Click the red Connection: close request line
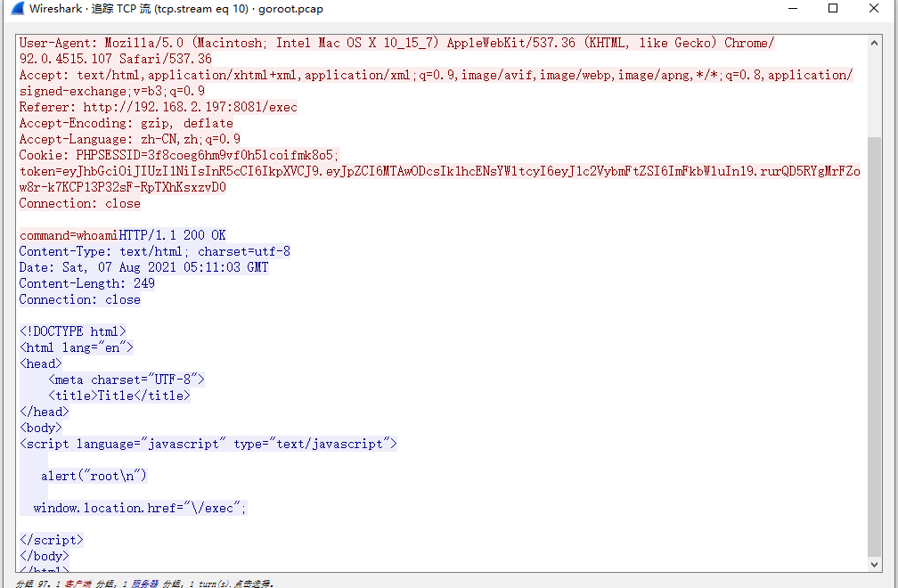Image resolution: width=898 pixels, height=588 pixels. pos(79,203)
